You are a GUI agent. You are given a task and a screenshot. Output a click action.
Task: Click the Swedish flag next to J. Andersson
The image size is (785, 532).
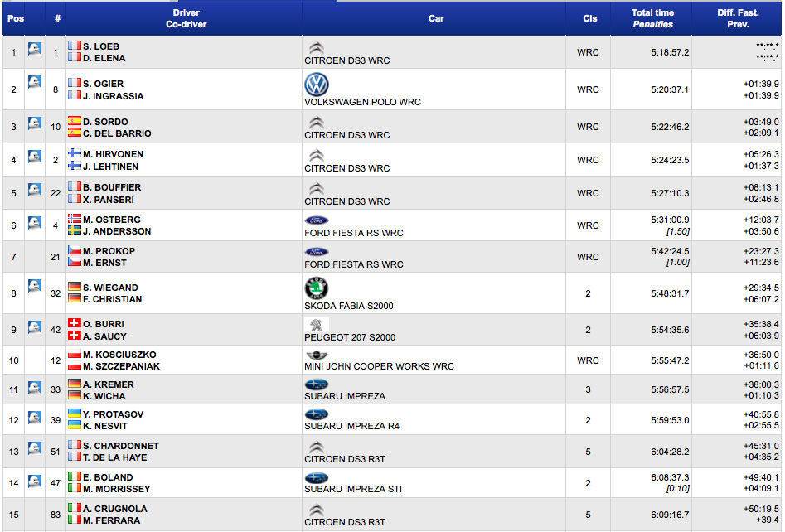click(x=75, y=230)
